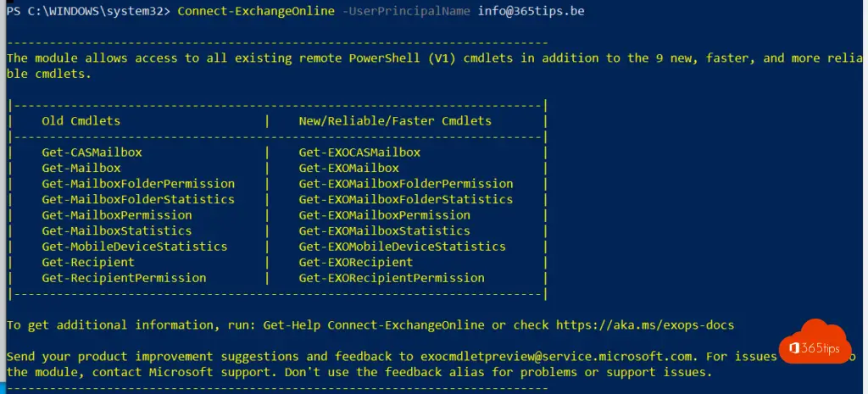Click the Old Cmdlets column header
The image size is (868, 394).
point(81,120)
